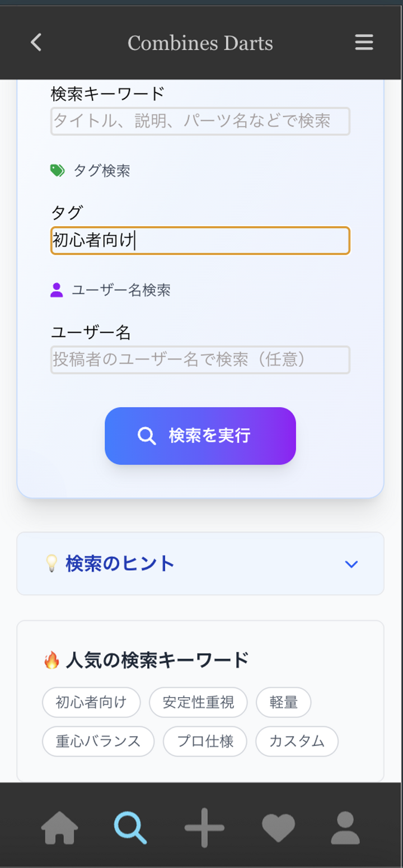Select the 初心者向け popular keyword chip
This screenshot has height=868, width=403.
(91, 702)
